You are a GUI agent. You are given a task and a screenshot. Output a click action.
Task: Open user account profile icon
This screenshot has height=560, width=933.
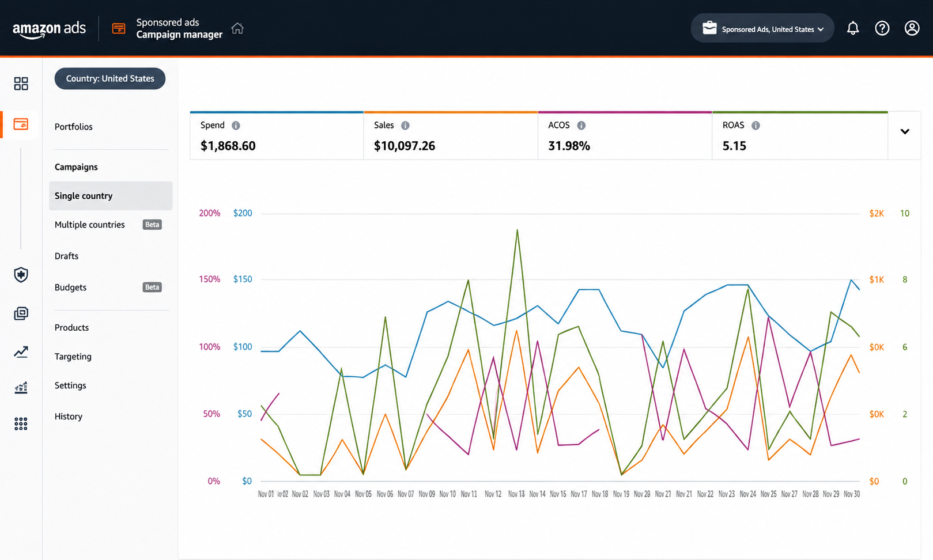click(912, 28)
